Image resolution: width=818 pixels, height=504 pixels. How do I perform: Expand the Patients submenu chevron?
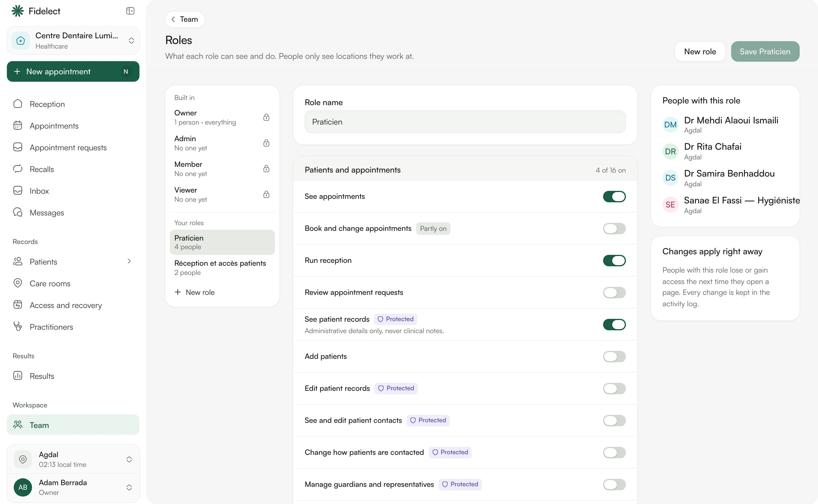(x=129, y=261)
